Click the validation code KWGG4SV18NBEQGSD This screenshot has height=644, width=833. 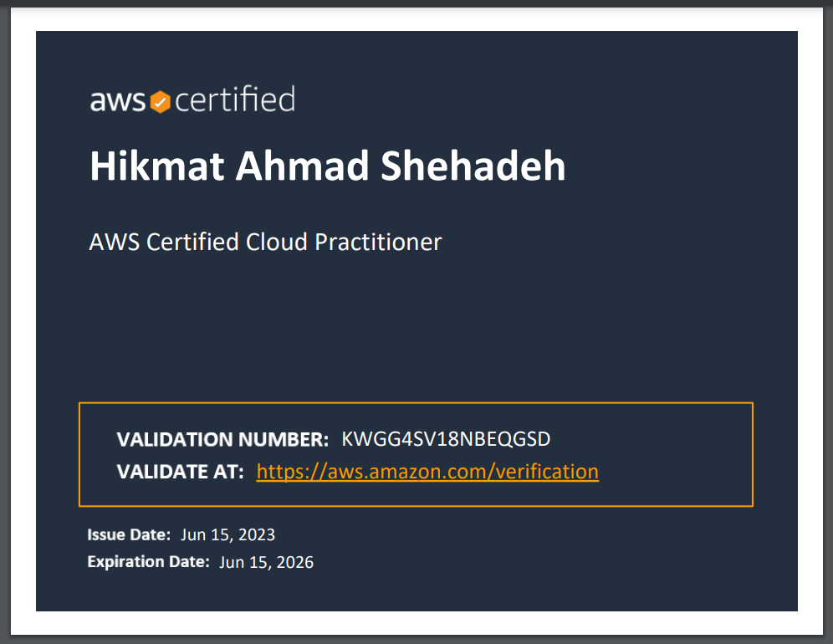[x=446, y=440]
